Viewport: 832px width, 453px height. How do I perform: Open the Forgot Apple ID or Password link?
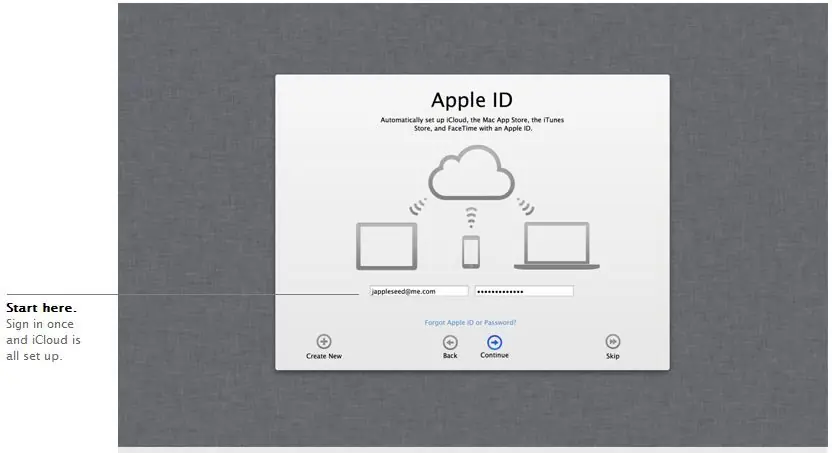coord(470,323)
